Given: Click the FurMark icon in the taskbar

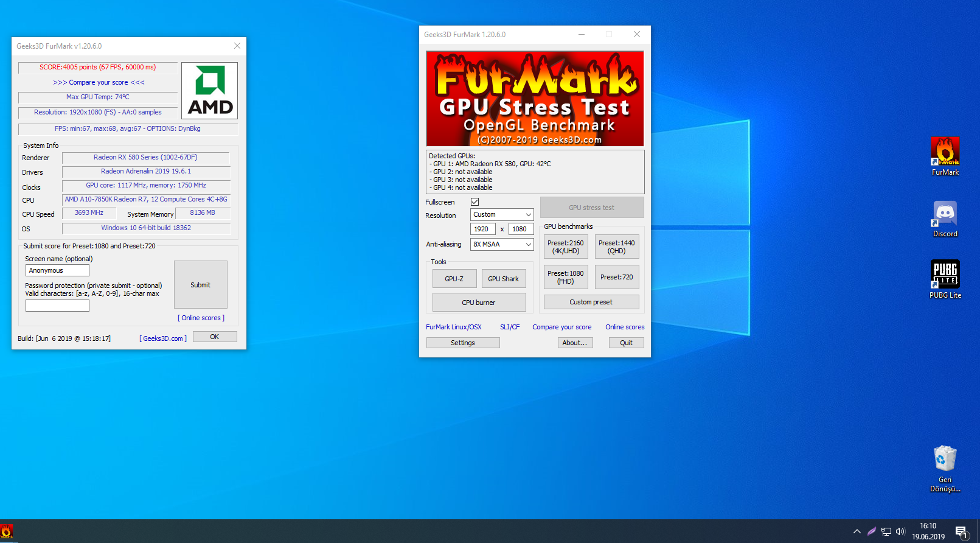Looking at the screenshot, I should [7, 531].
